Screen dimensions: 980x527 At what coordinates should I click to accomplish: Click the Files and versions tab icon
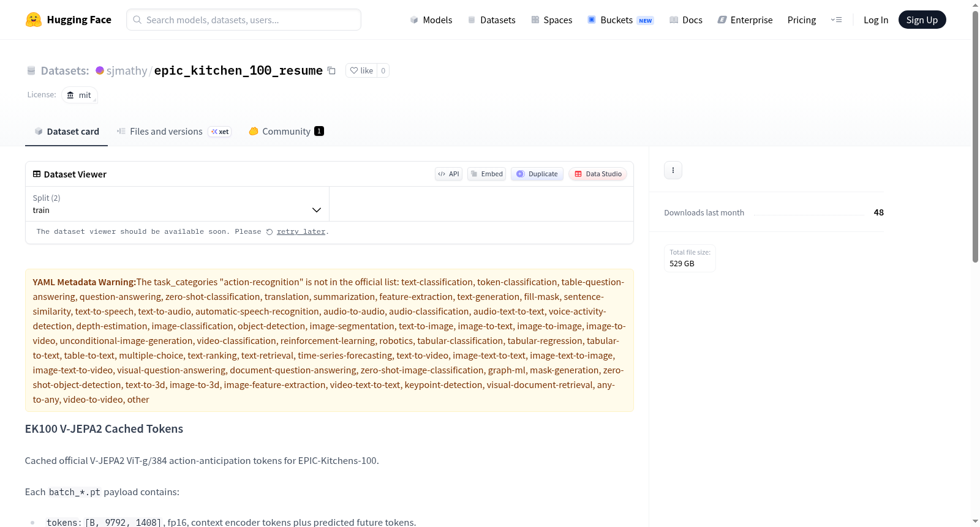[121, 131]
